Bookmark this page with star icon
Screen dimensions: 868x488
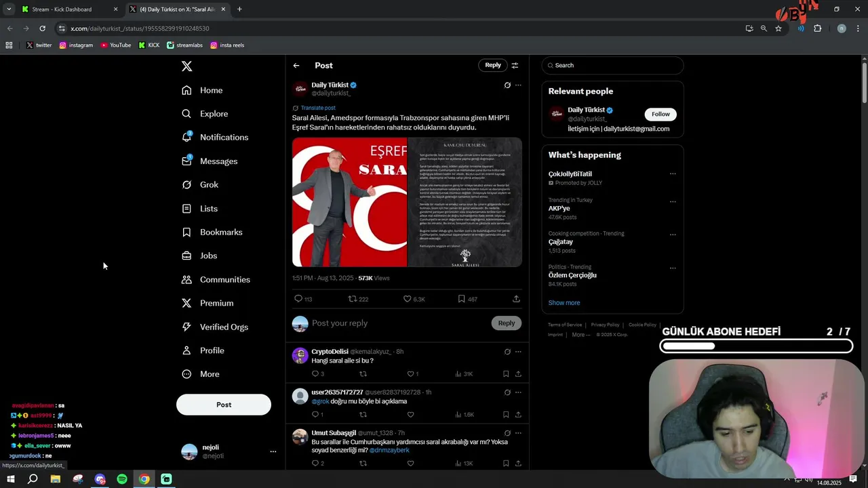coord(778,28)
